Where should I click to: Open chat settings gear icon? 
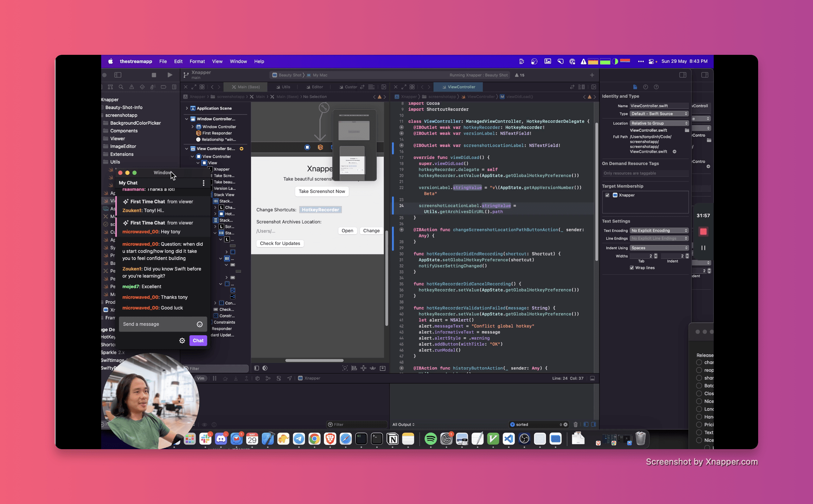pos(182,341)
